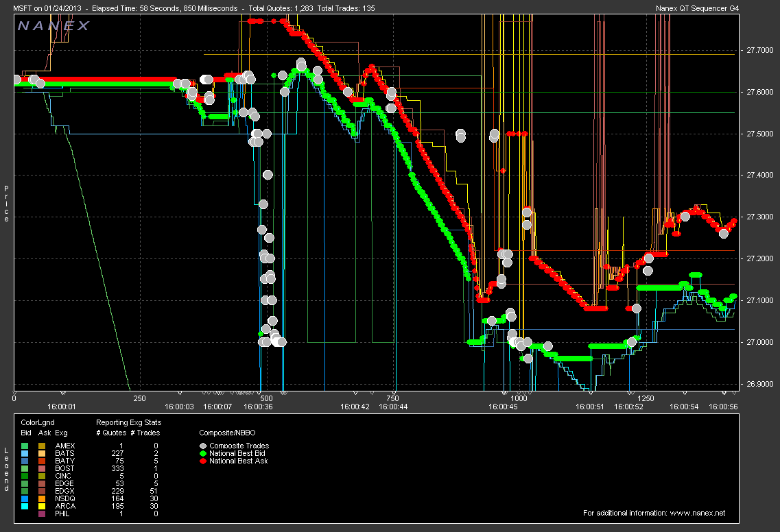Click the CINC exchange label

click(x=63, y=476)
